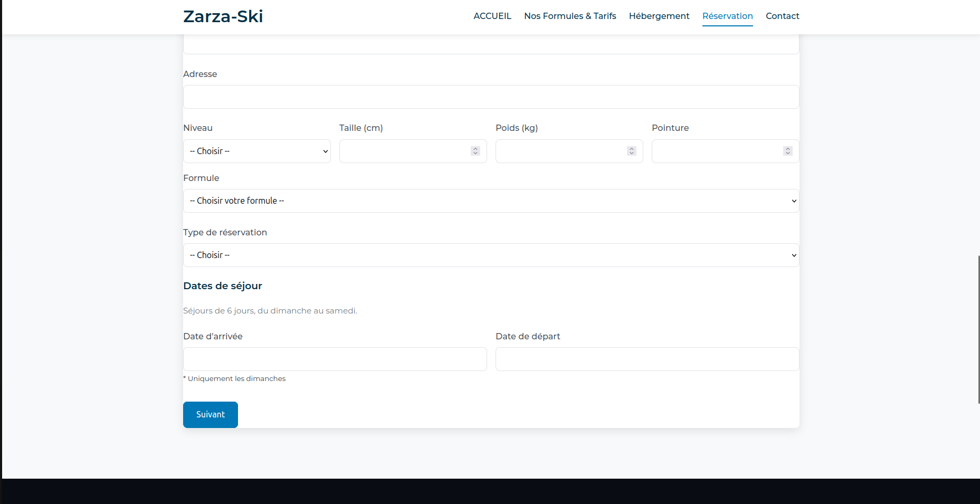Go to the ACCUEIL page
This screenshot has width=980, height=504.
tap(492, 16)
